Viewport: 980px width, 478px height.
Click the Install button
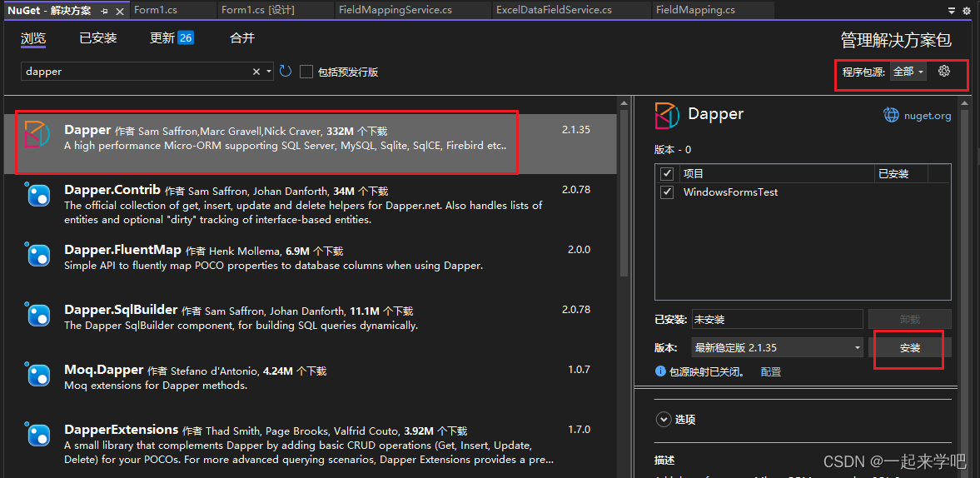pos(910,348)
